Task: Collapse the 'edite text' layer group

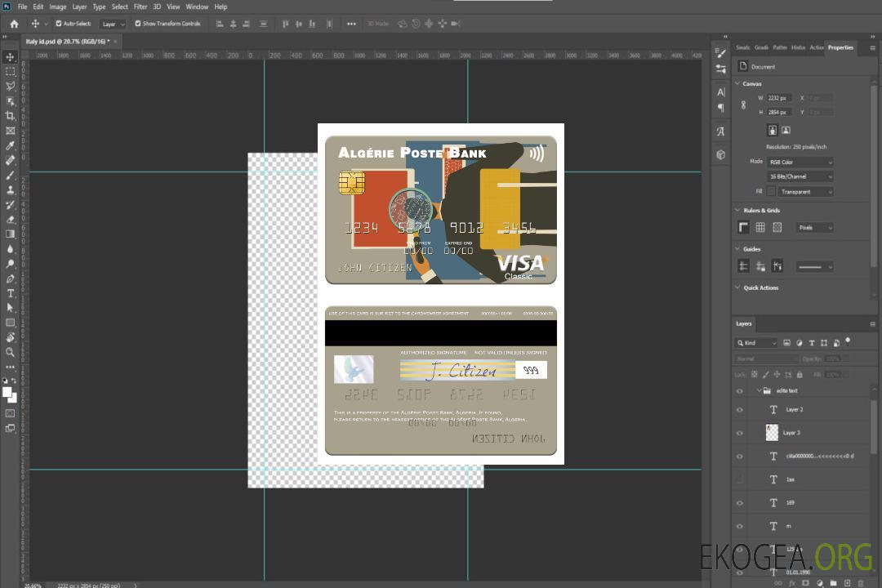Action: (x=758, y=390)
